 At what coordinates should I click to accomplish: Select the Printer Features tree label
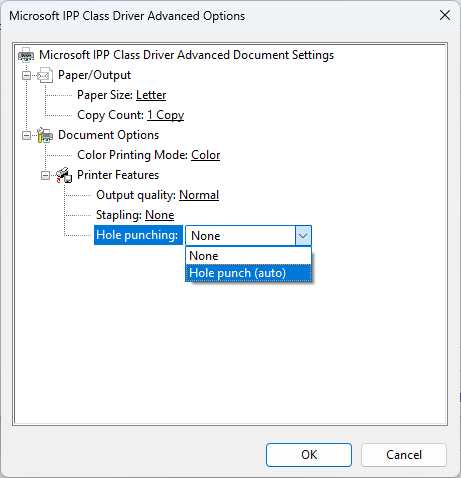118,175
